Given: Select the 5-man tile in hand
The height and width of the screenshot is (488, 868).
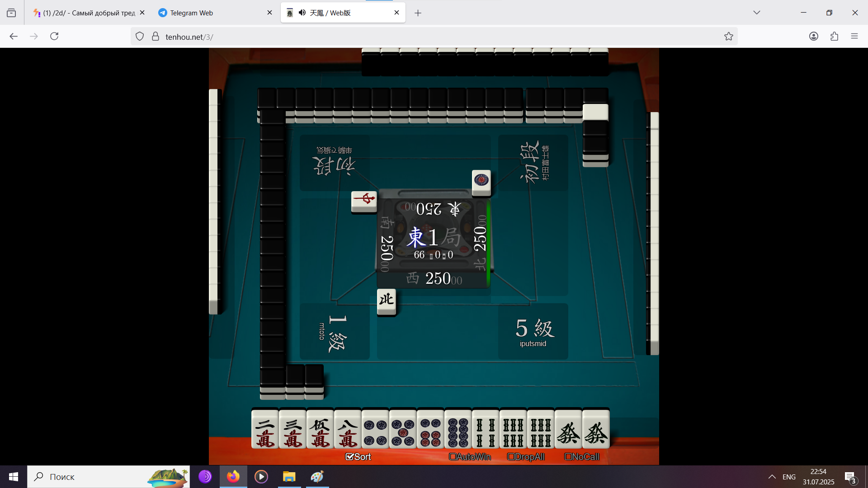Looking at the screenshot, I should (320, 429).
